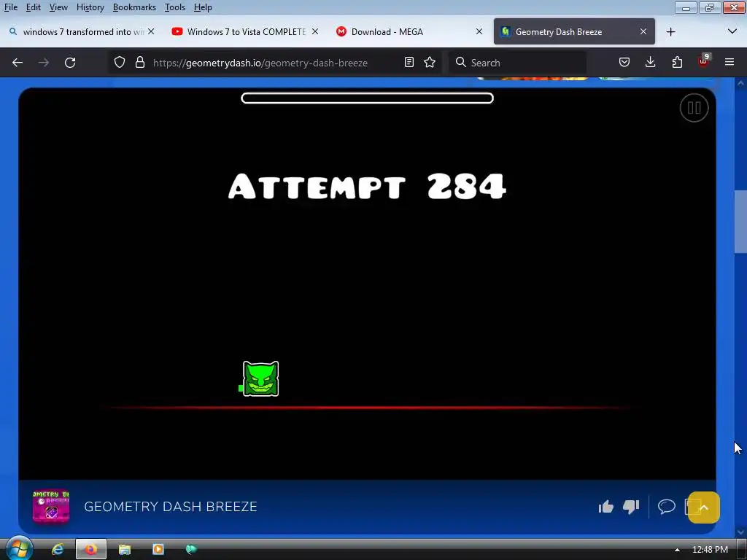Click the level progress bar
This screenshot has width=747, height=560.
pos(367,98)
